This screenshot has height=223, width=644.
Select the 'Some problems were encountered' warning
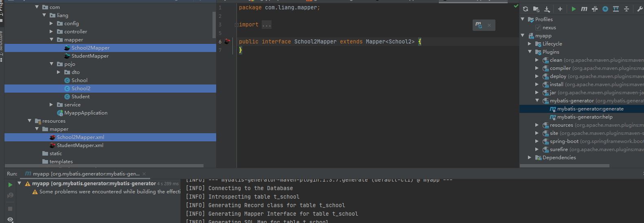click(x=110, y=192)
